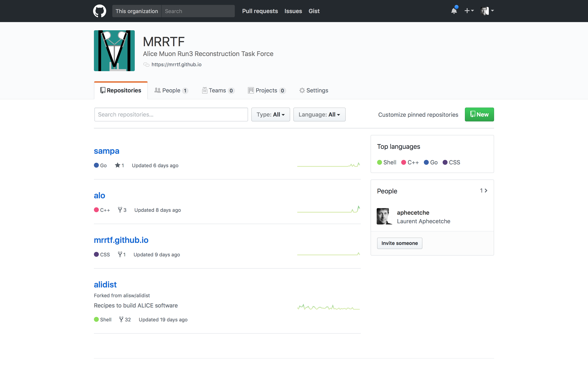Switch to the People tab
Viewport: 588px width, 368px height.
pyautogui.click(x=171, y=91)
